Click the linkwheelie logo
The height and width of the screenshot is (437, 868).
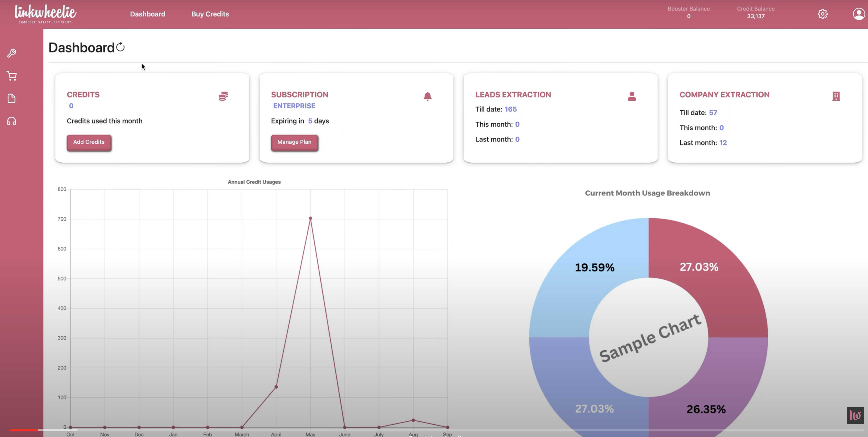point(45,14)
